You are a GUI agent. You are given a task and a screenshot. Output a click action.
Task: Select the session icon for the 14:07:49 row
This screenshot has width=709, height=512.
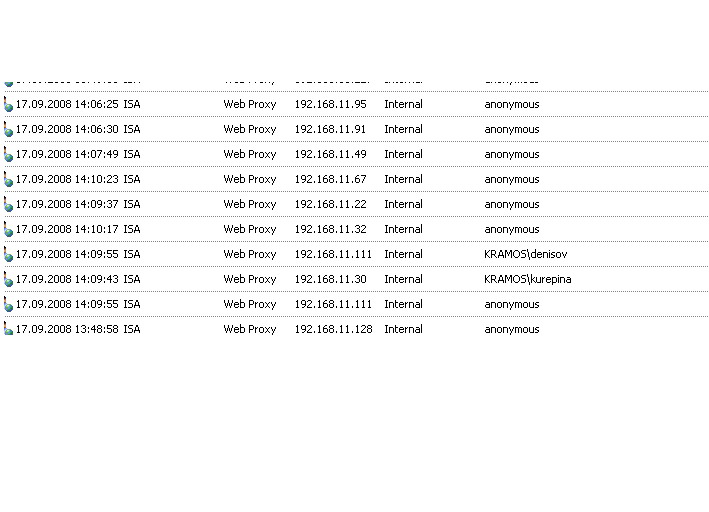tap(8, 154)
